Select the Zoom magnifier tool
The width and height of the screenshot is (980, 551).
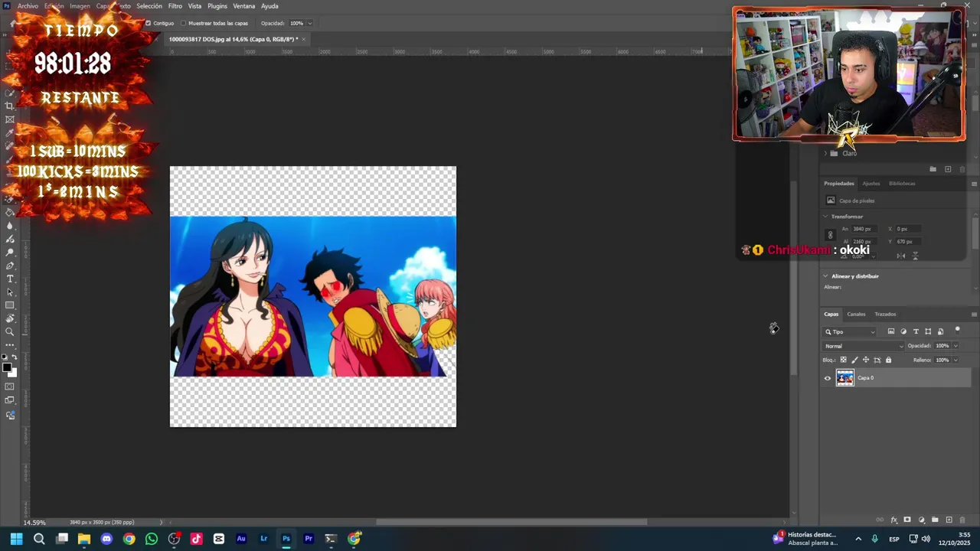(x=10, y=332)
